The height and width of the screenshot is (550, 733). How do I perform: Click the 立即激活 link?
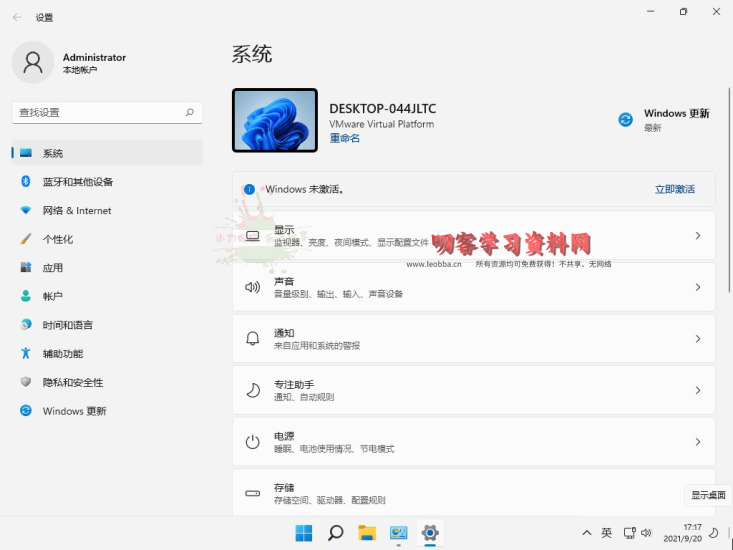[675, 189]
